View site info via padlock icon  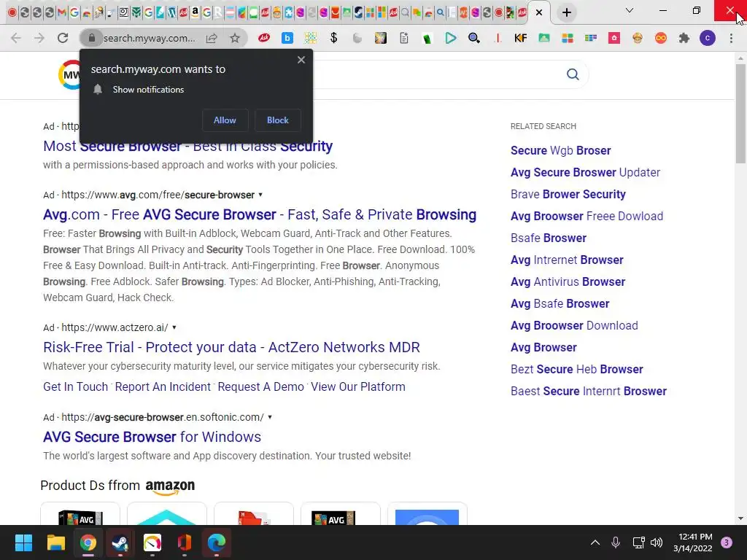pyautogui.click(x=92, y=38)
